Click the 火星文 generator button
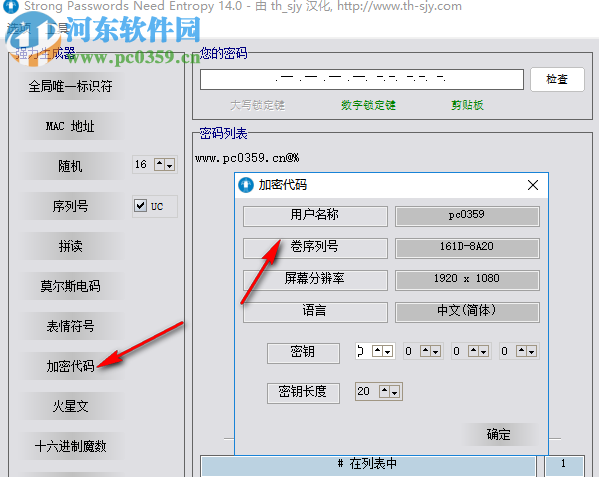The image size is (599, 477). (x=70, y=406)
